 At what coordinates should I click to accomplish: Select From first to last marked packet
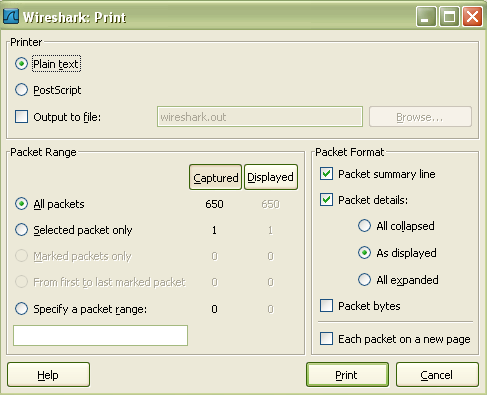click(21, 282)
